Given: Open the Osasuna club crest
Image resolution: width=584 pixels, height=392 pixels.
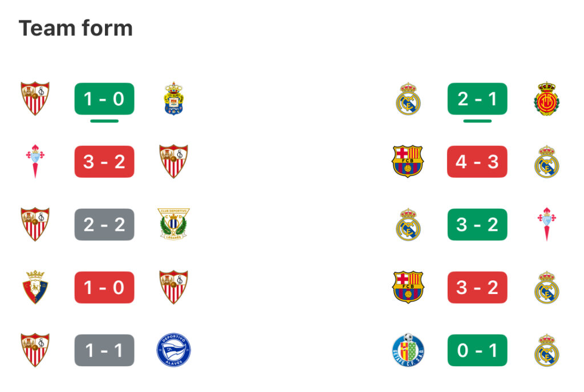Looking at the screenshot, I should [x=35, y=287].
